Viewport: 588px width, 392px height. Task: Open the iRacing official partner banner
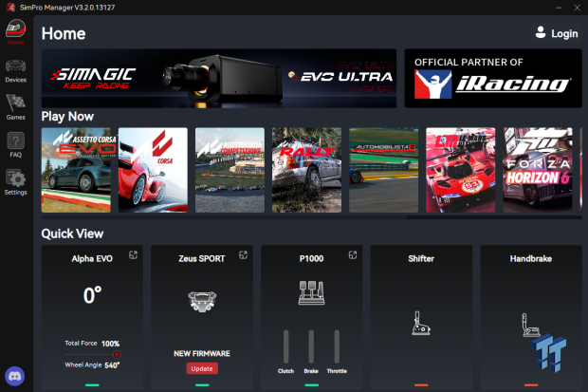[x=493, y=79]
